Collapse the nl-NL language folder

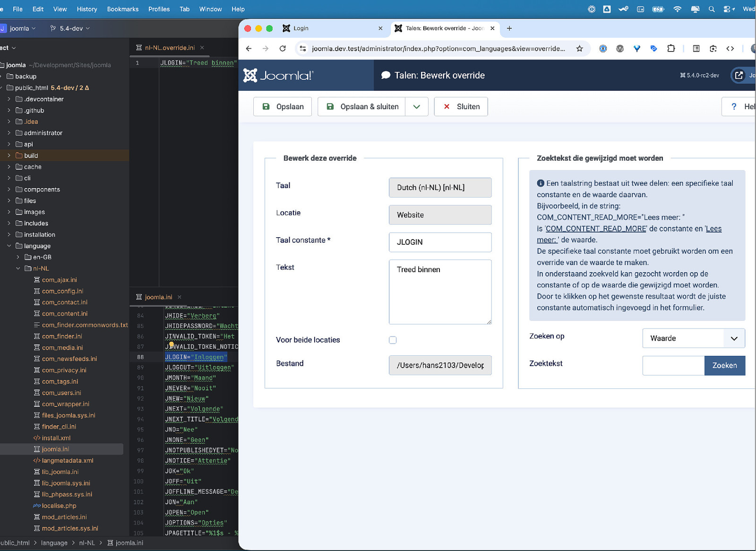click(x=18, y=268)
